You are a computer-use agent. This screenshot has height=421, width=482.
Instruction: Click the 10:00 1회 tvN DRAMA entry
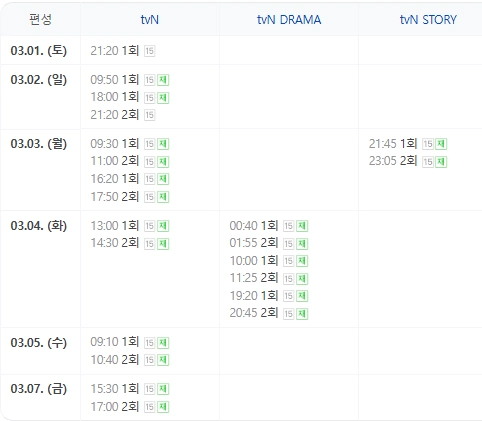click(254, 260)
